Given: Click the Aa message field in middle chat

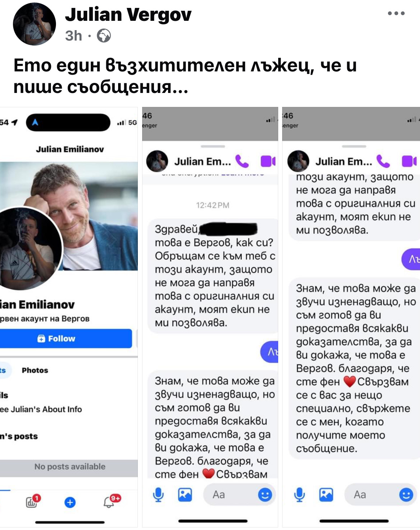Looking at the screenshot, I should coord(239,495).
